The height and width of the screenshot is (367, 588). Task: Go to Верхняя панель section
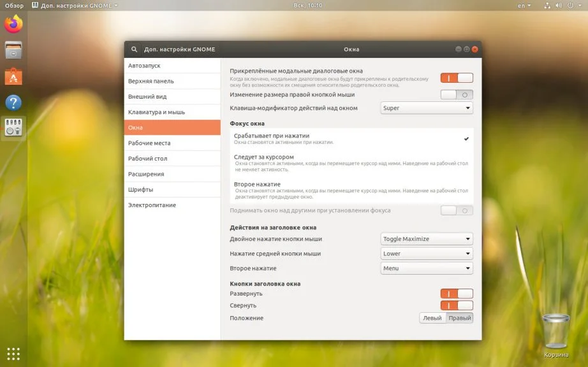pos(172,81)
